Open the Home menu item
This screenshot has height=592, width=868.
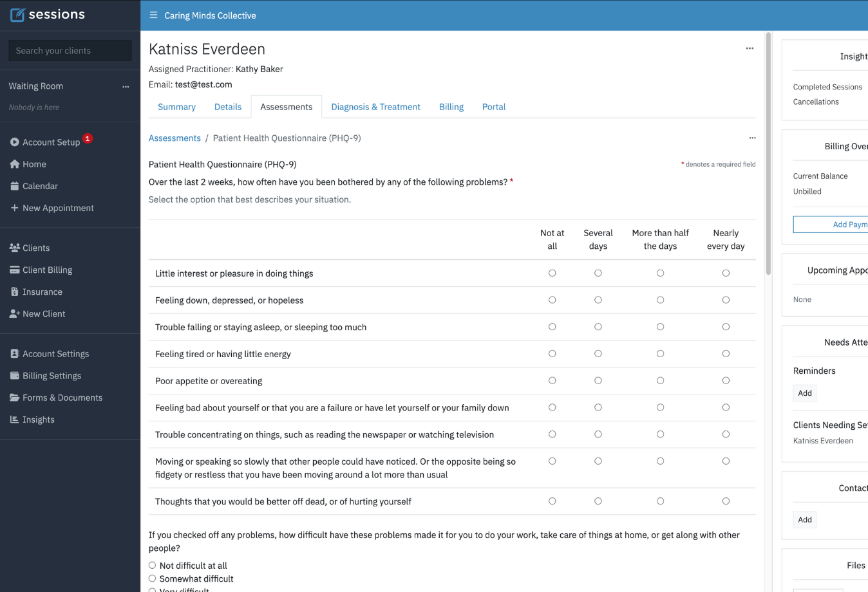point(34,164)
